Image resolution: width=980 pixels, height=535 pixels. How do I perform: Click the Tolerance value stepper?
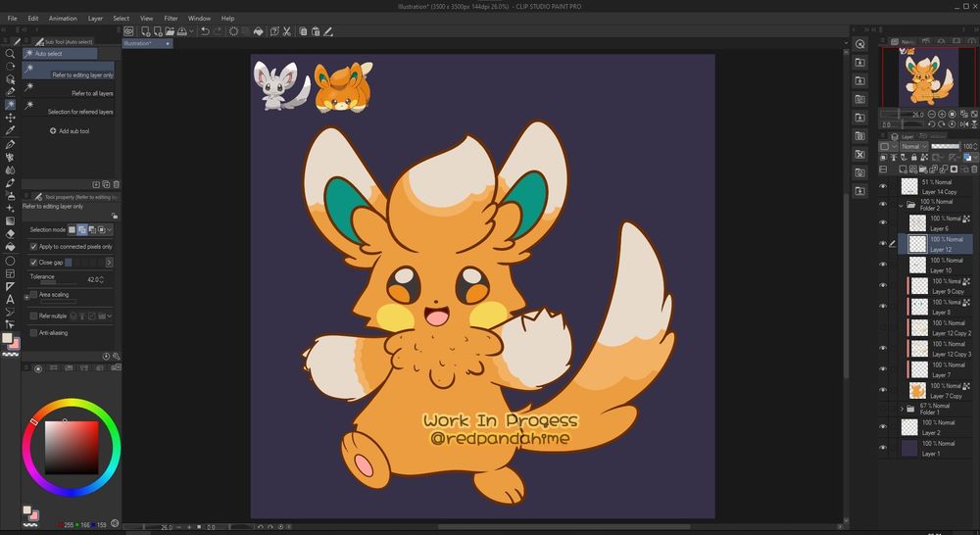101,280
